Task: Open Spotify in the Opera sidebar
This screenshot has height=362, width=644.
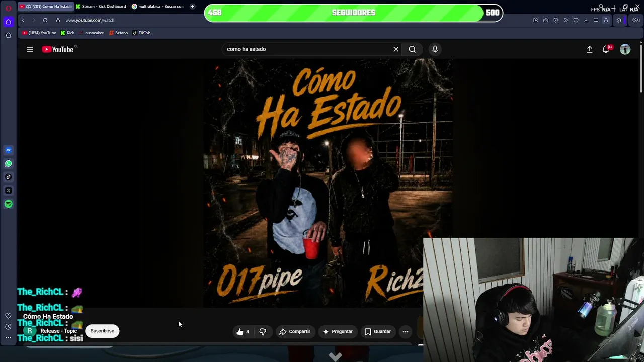Action: tap(8, 204)
